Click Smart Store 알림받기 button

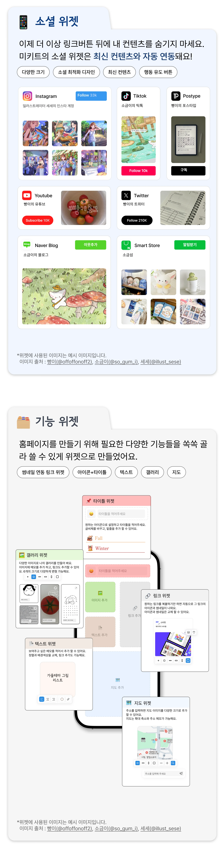pyautogui.click(x=190, y=245)
